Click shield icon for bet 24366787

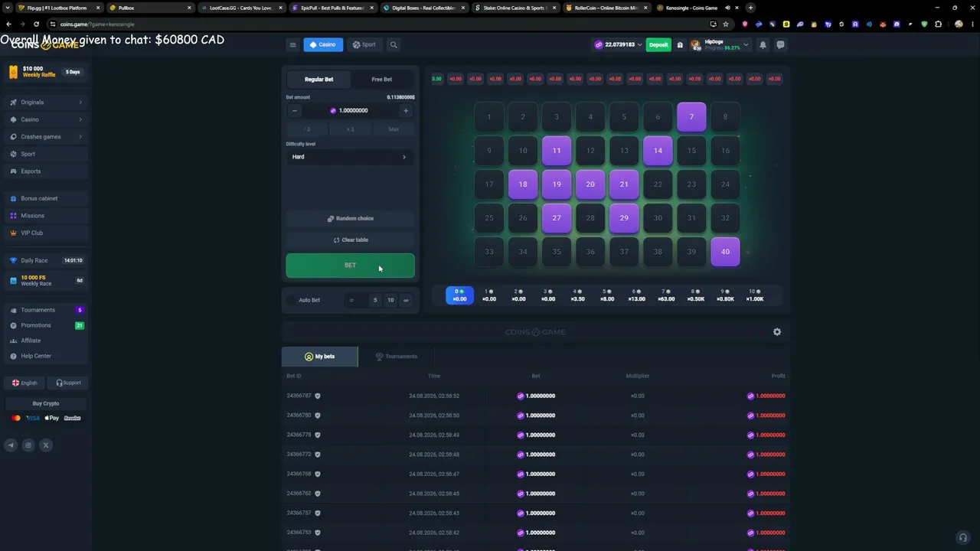[x=318, y=396]
